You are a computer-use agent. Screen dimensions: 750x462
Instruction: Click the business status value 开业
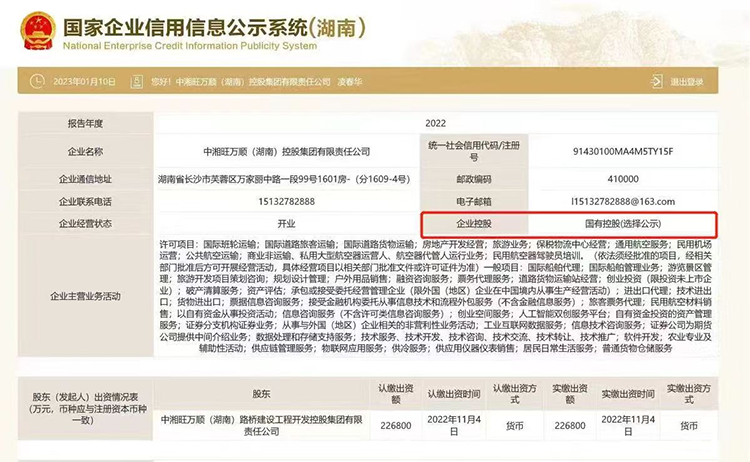[x=287, y=223]
